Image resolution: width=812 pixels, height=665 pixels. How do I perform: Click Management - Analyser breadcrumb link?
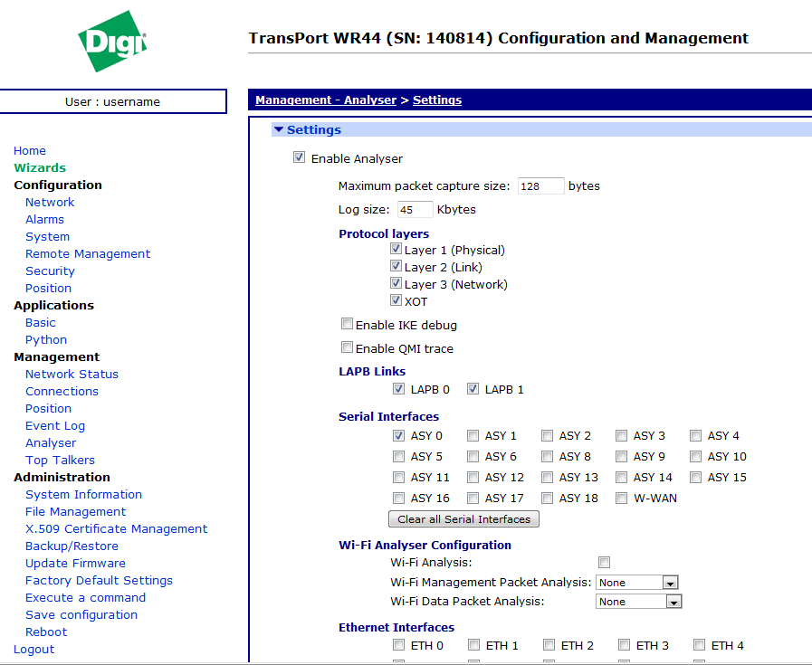(326, 100)
